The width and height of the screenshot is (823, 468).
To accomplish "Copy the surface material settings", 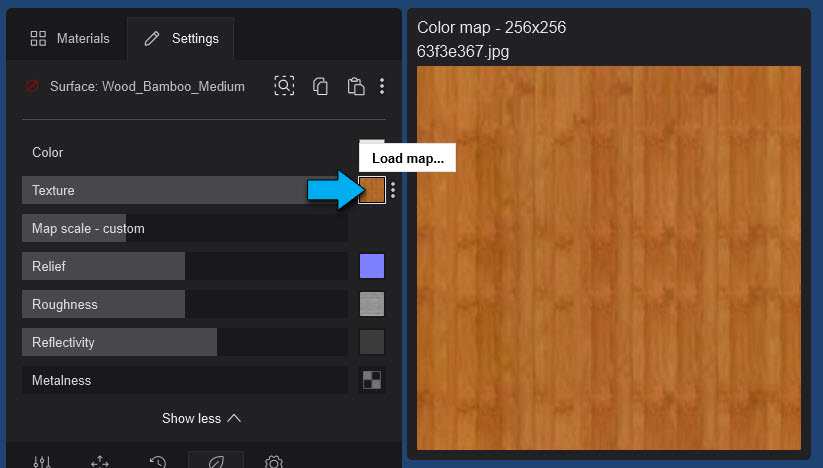I will 320,86.
